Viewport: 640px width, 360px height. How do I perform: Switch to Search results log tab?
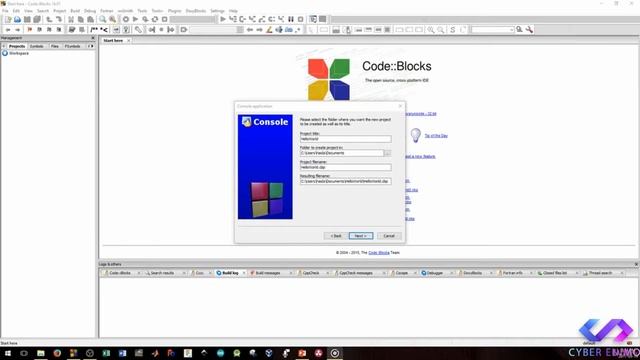coord(162,273)
